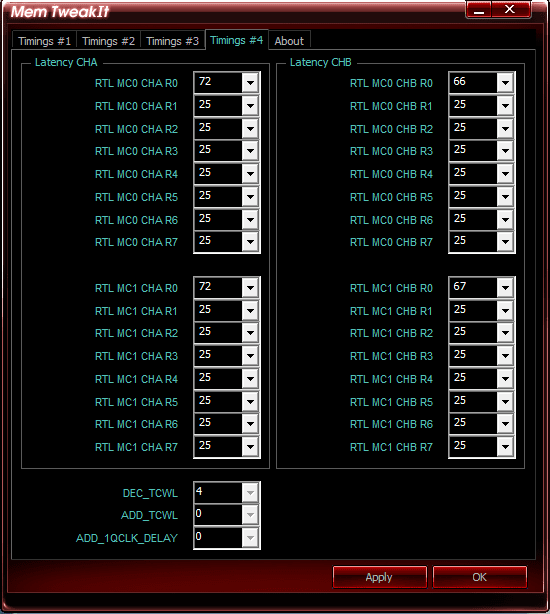Click the DEC_TCWL combo box
This screenshot has height=614, width=550.
click(227, 493)
